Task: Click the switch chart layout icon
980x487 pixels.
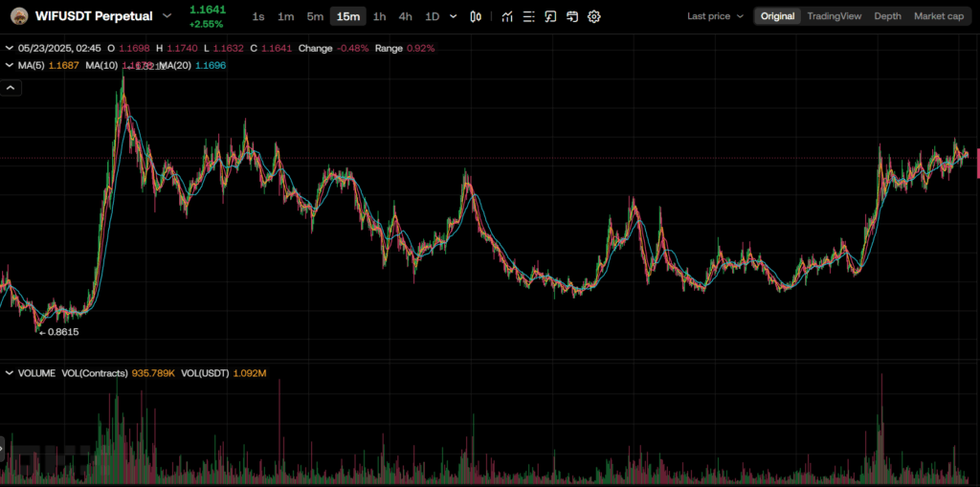Action: tap(572, 17)
